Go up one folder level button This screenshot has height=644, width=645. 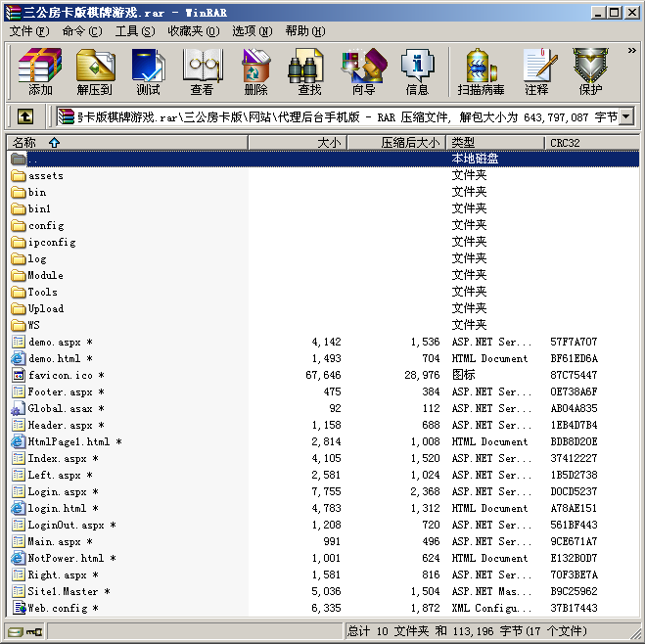[x=25, y=117]
